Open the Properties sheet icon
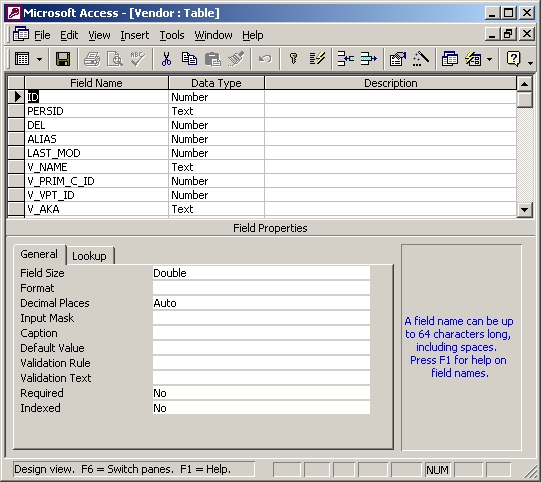Viewport: 541px width, 482px height. point(397,59)
